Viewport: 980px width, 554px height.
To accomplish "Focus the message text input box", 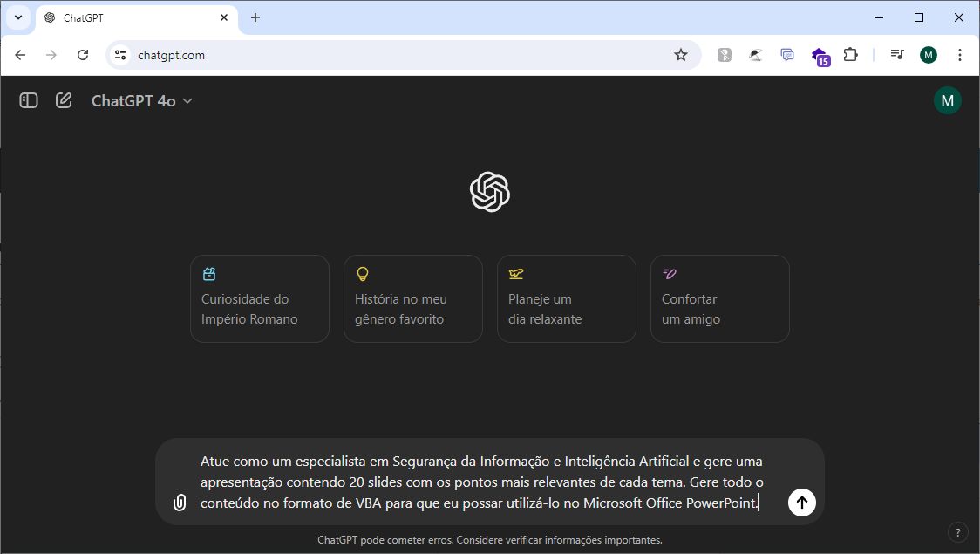I will 481,482.
